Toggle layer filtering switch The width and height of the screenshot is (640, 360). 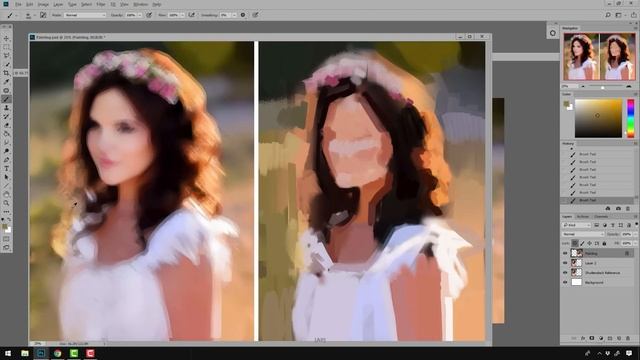(x=636, y=225)
